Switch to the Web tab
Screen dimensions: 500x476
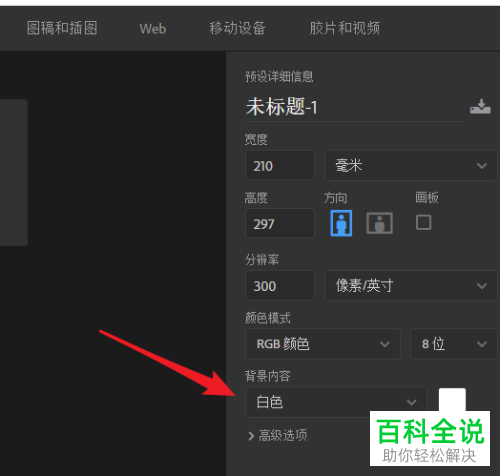click(153, 29)
